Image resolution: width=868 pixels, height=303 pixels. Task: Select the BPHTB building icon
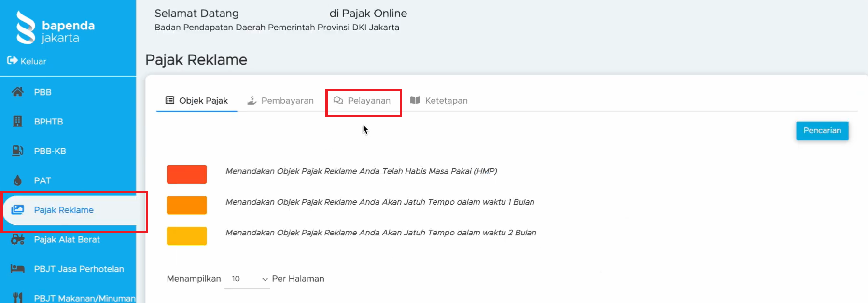(18, 121)
